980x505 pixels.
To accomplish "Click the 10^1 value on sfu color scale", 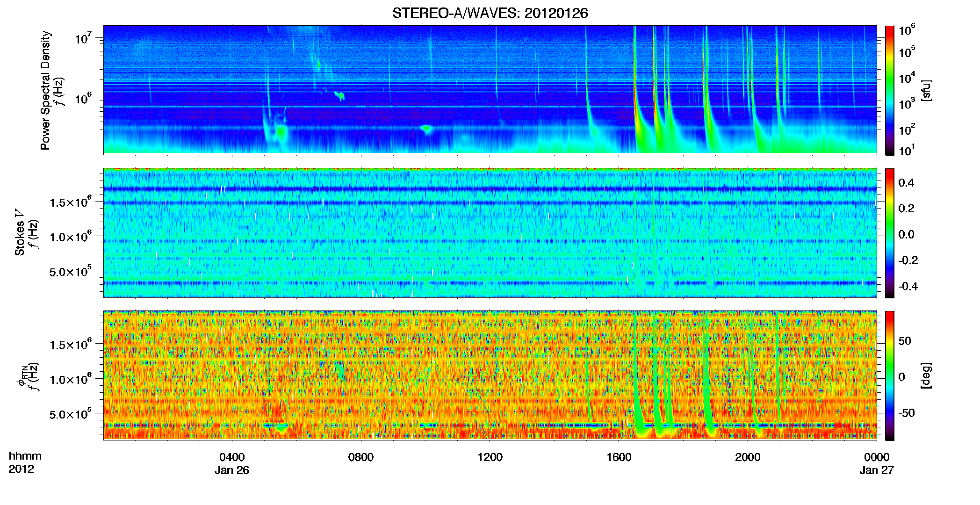I will pos(907,151).
